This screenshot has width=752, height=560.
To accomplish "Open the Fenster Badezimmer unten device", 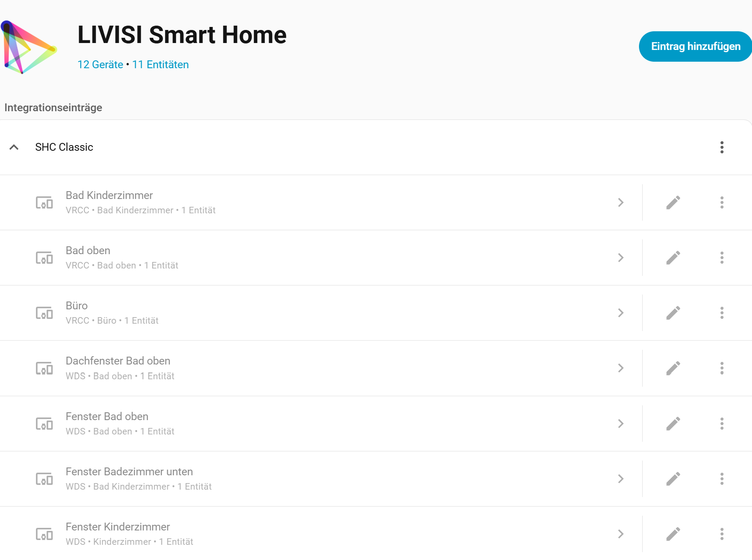I will click(304, 479).
